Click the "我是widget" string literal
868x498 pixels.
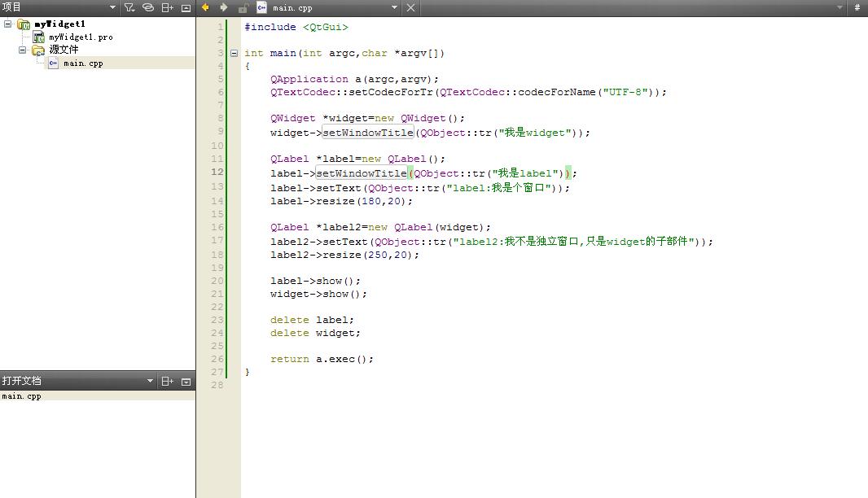pos(535,133)
